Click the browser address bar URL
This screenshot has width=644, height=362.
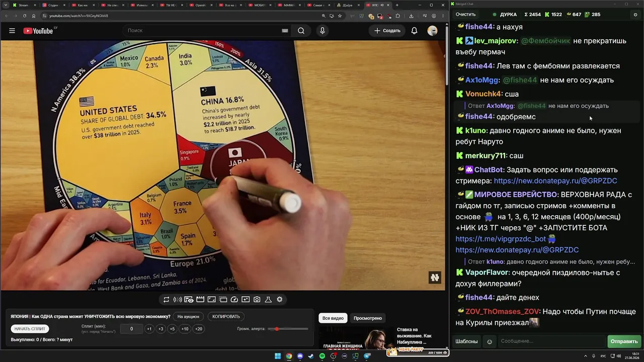pos(79,16)
